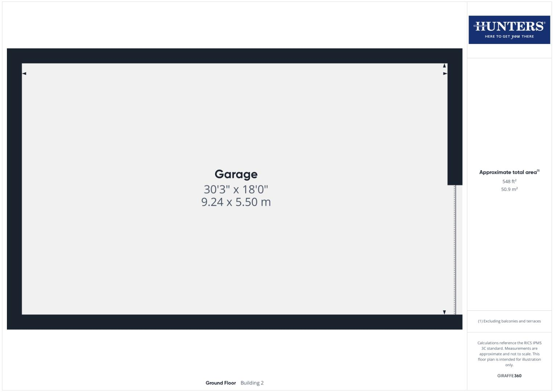Click the 9.24 x 5.50 m metric dimensions

(x=236, y=202)
